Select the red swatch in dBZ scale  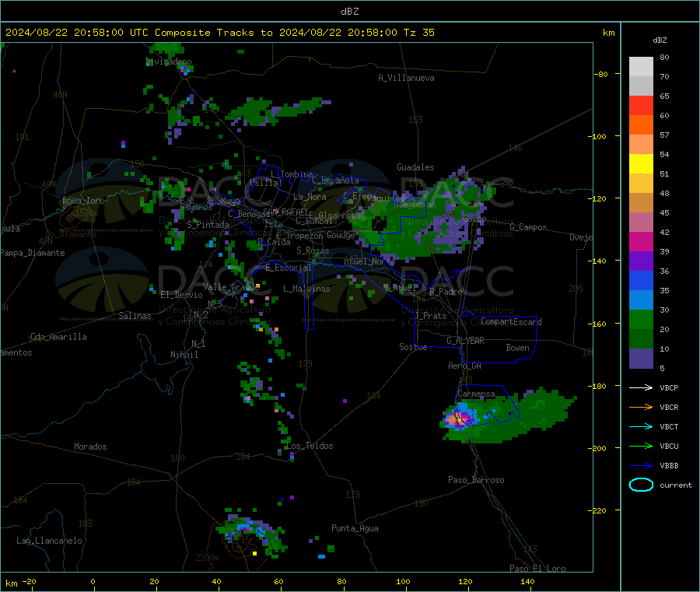coord(641,105)
